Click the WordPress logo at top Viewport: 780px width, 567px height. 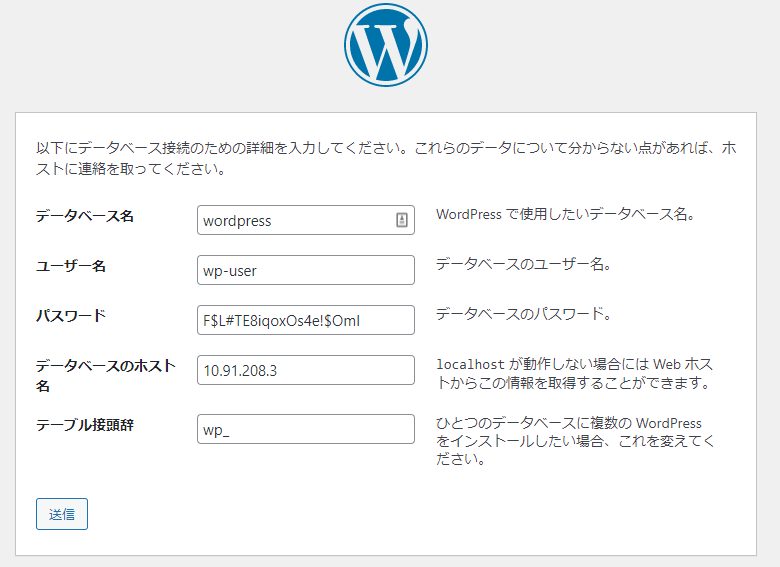pos(386,45)
